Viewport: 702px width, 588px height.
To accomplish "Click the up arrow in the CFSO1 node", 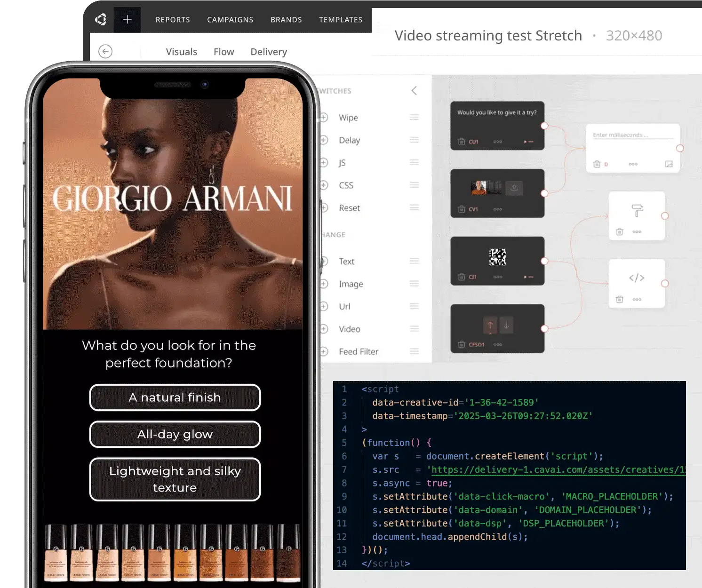I will [x=490, y=325].
